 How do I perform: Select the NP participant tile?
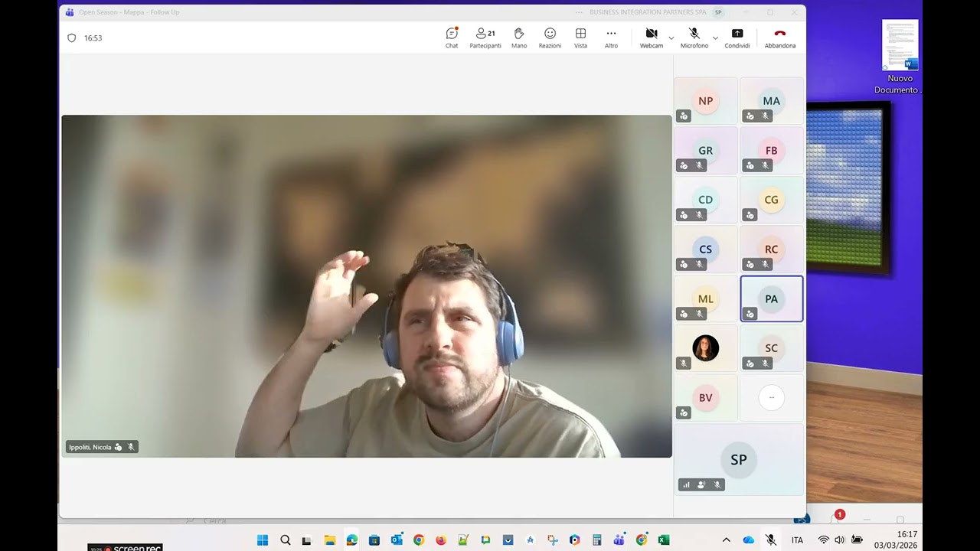pos(706,100)
